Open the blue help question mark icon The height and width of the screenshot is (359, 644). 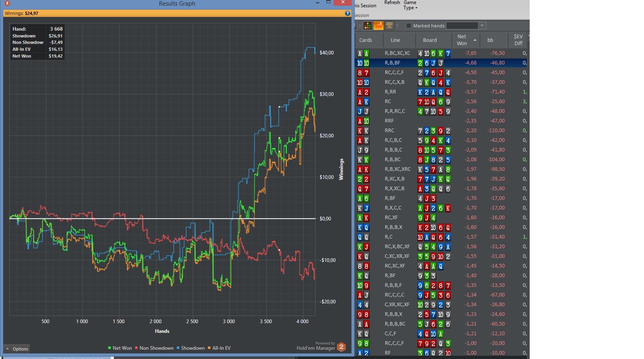[348, 13]
